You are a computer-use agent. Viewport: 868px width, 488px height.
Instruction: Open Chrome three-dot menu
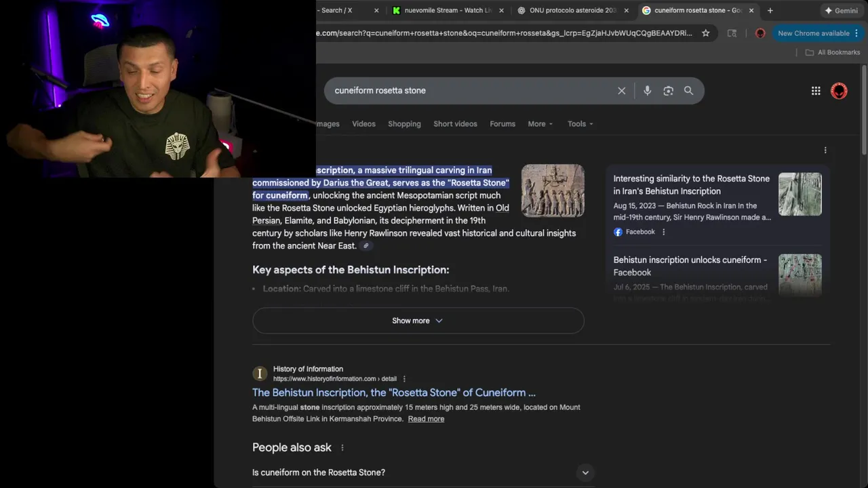pos(856,33)
